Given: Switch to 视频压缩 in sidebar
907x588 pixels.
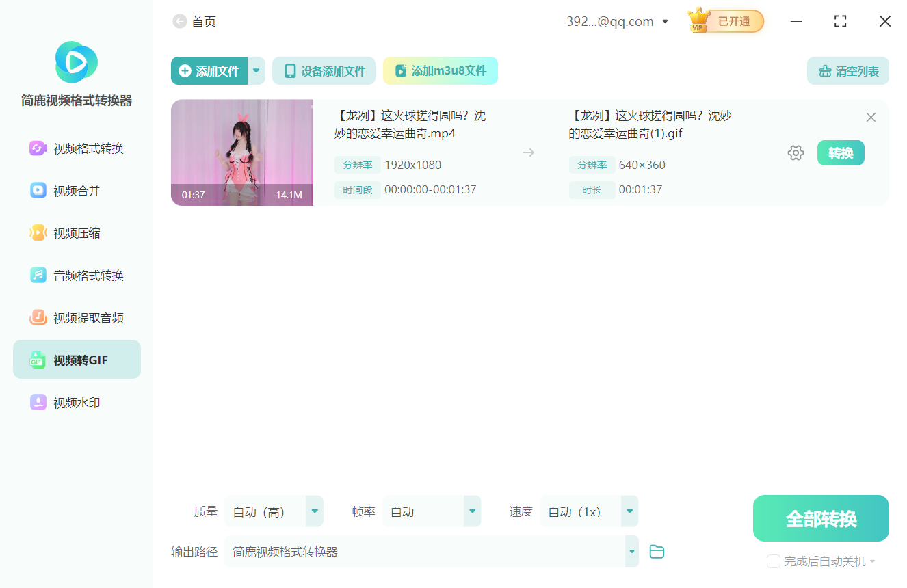Looking at the screenshot, I should tap(77, 233).
